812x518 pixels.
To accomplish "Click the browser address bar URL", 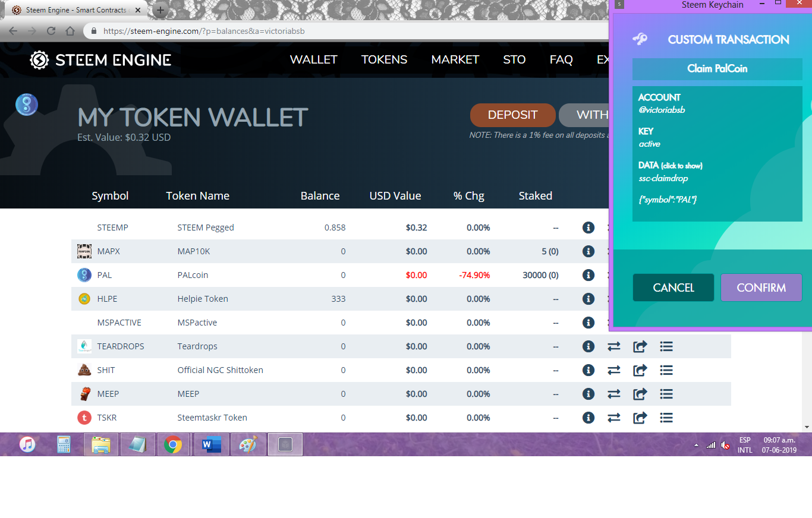I will click(204, 31).
